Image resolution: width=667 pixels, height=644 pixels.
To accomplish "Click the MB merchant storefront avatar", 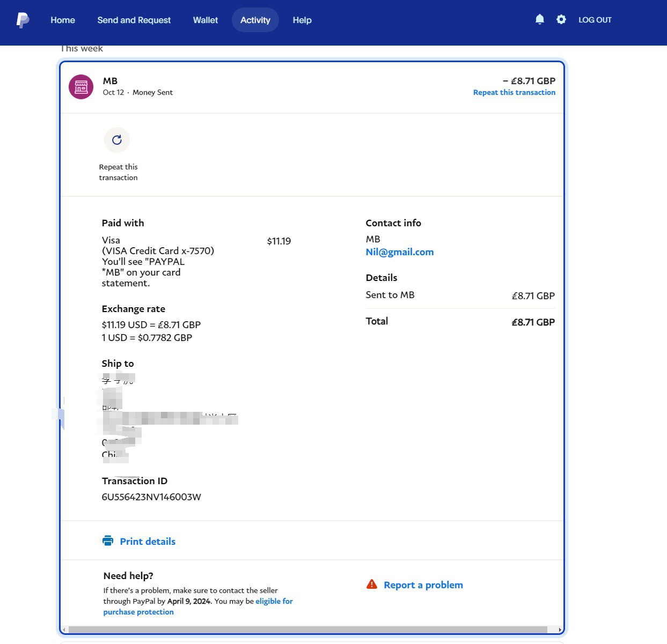I will coord(81,87).
